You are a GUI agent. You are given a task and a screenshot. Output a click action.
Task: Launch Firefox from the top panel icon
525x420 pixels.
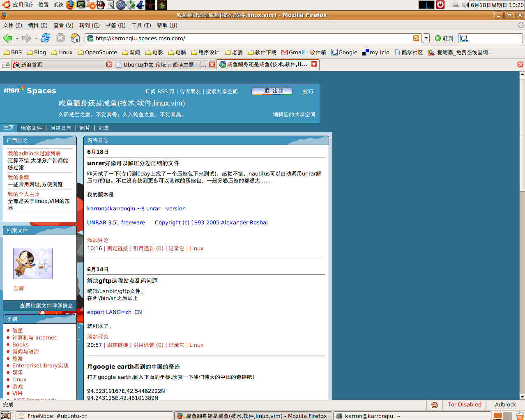click(71, 5)
